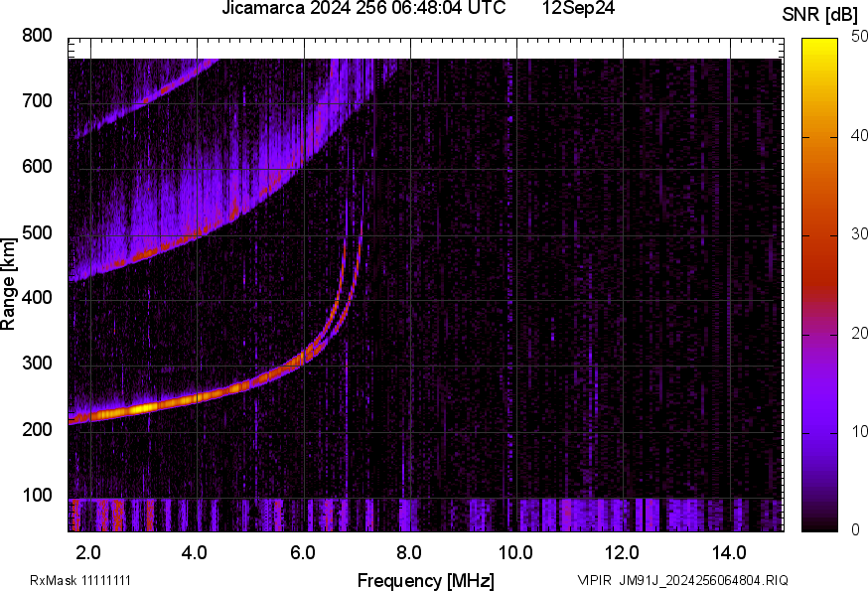Click the 'SNR [dB]' colorbar title
The width and height of the screenshot is (868, 591).
[820, 15]
